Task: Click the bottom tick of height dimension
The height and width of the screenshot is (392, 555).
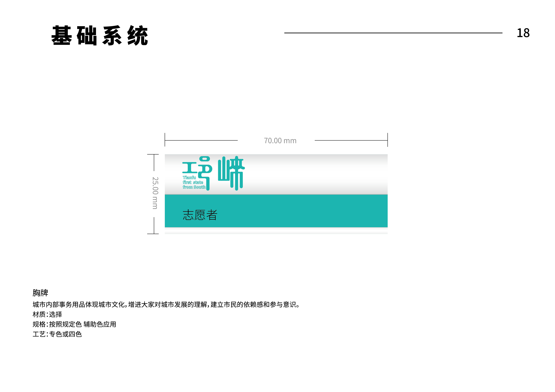Action: click(x=153, y=234)
